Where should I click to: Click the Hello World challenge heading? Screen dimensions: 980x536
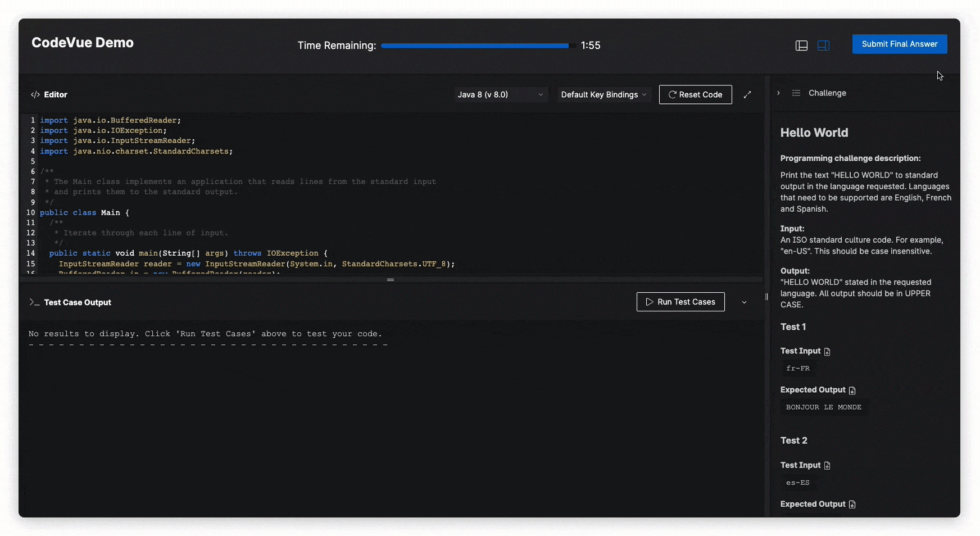point(814,133)
